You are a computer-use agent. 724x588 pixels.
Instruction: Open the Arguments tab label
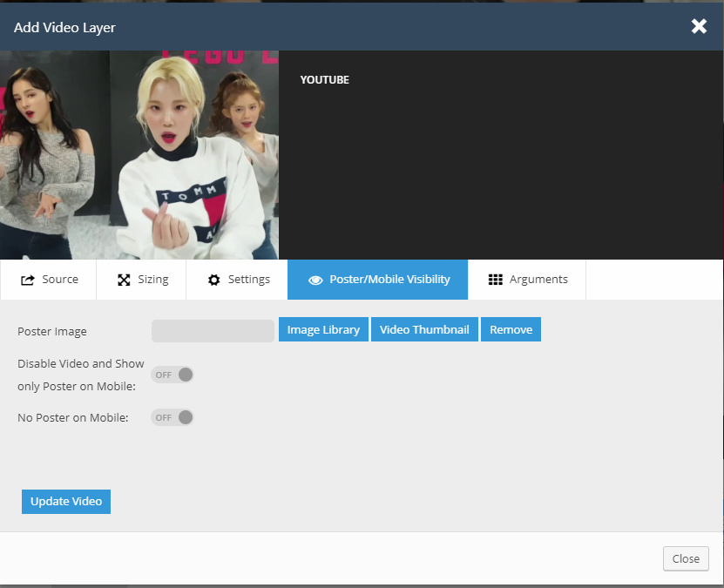(538, 280)
